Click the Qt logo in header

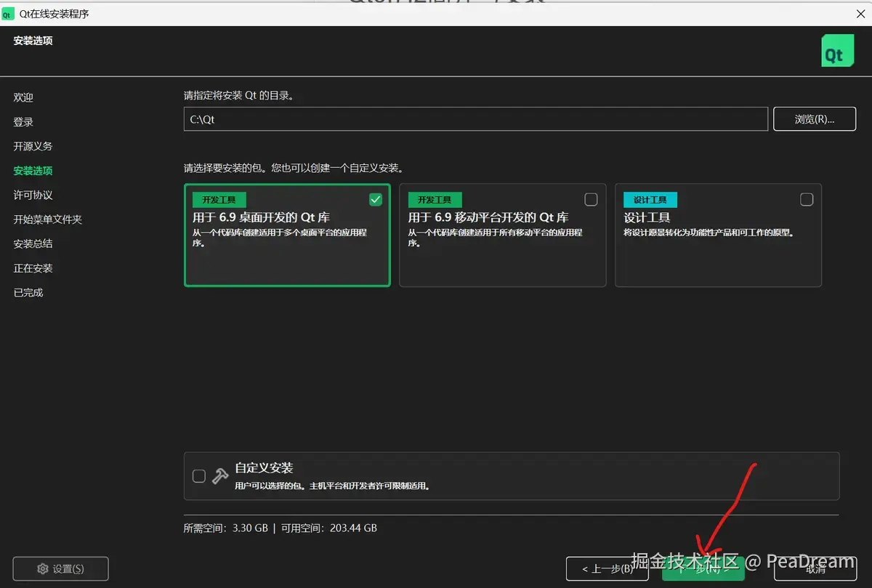coord(838,51)
